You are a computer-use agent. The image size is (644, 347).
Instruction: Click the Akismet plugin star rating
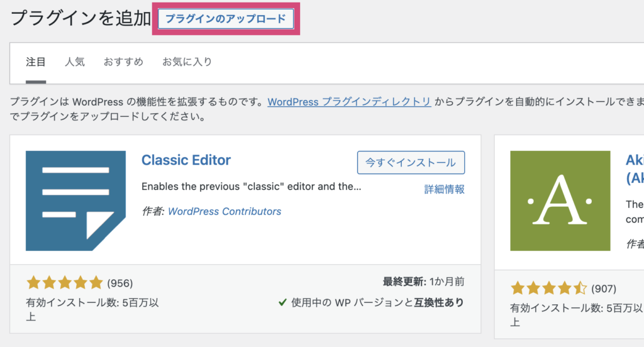coord(548,289)
